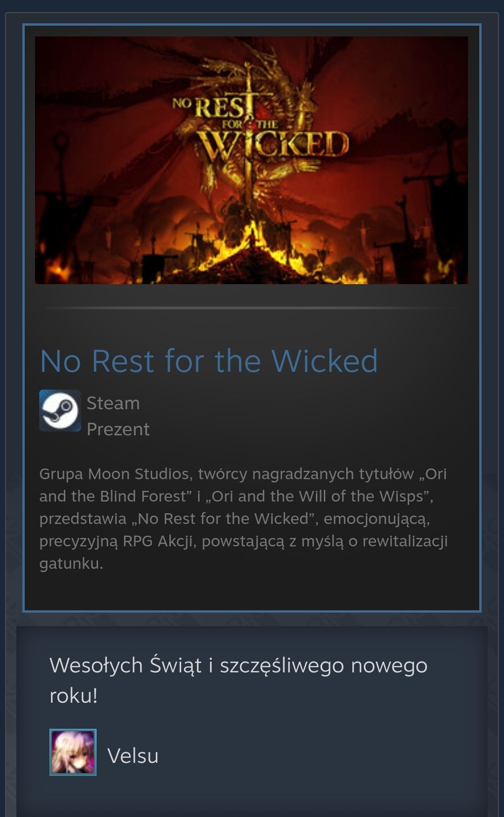This screenshot has height=817, width=504.
Task: Tap the divider line under the banner
Action: [x=252, y=308]
